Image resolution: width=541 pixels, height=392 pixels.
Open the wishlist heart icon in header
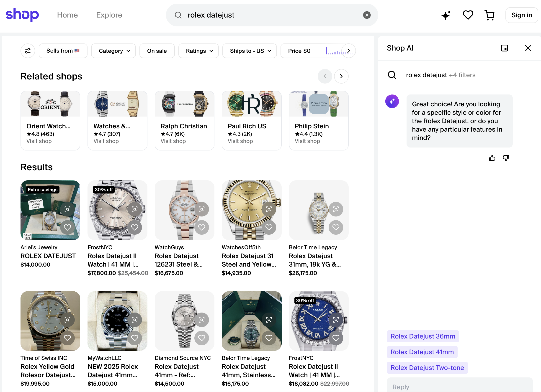(x=468, y=15)
